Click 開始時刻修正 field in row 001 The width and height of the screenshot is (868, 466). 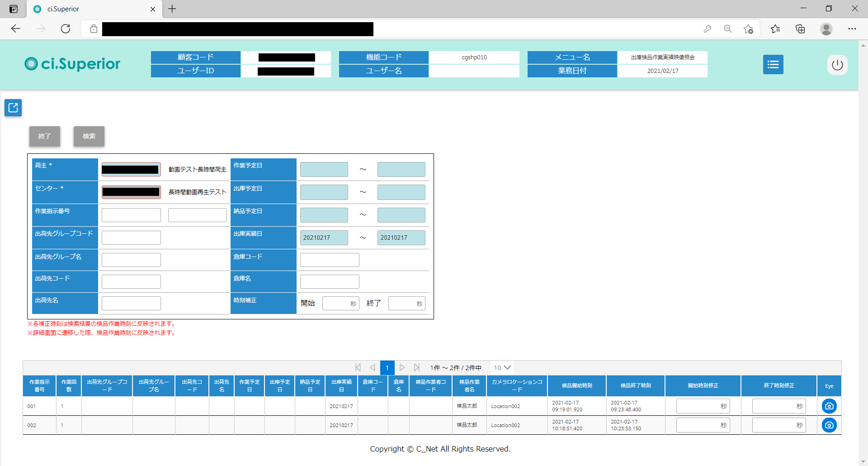point(703,406)
